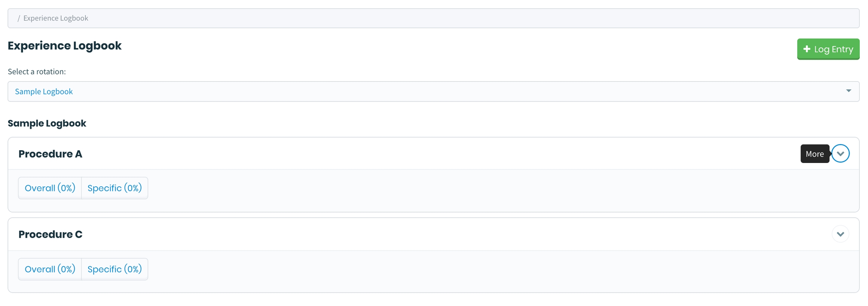Click the rotation dropdown caret arrow
868x306 pixels.
(x=848, y=91)
